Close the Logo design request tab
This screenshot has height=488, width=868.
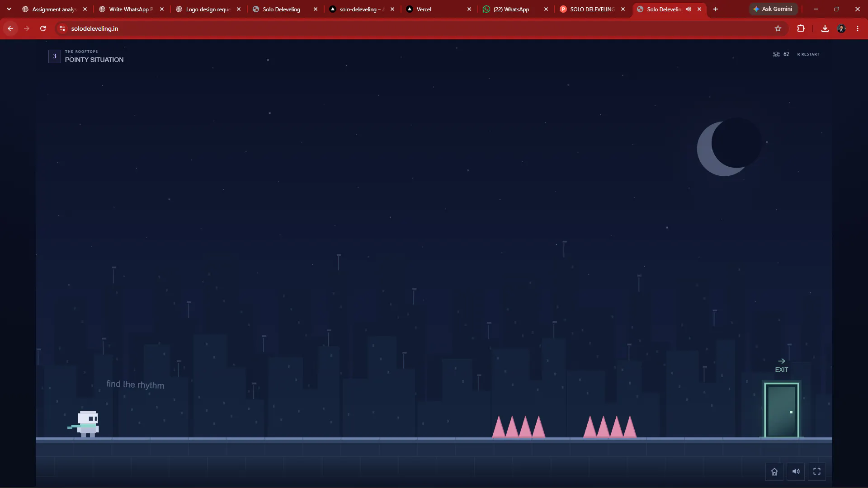pos(239,9)
